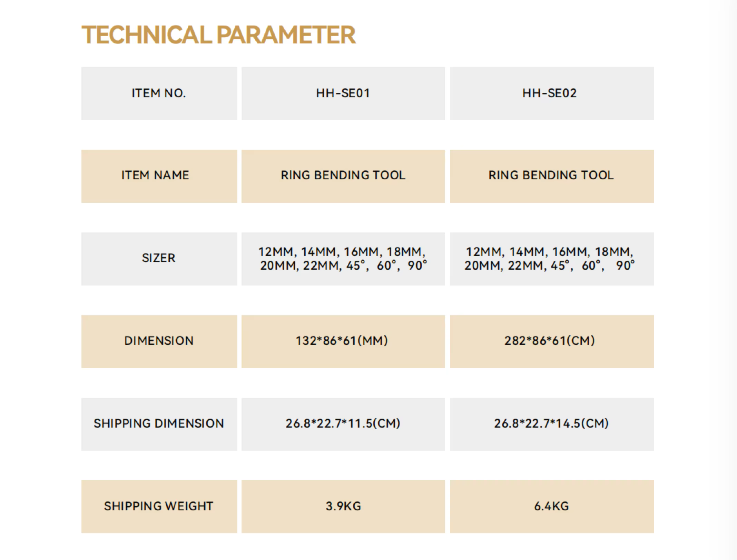
Task: Click the 3.9KG shipping weight cell
Action: click(x=343, y=507)
